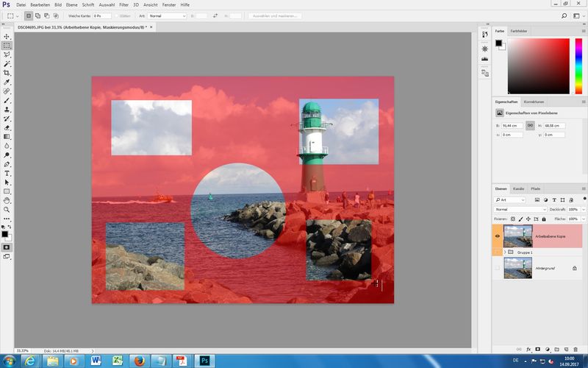The height and width of the screenshot is (368, 588).
Task: Toggle Quick Mask mode in toolbar
Action: tap(7, 247)
